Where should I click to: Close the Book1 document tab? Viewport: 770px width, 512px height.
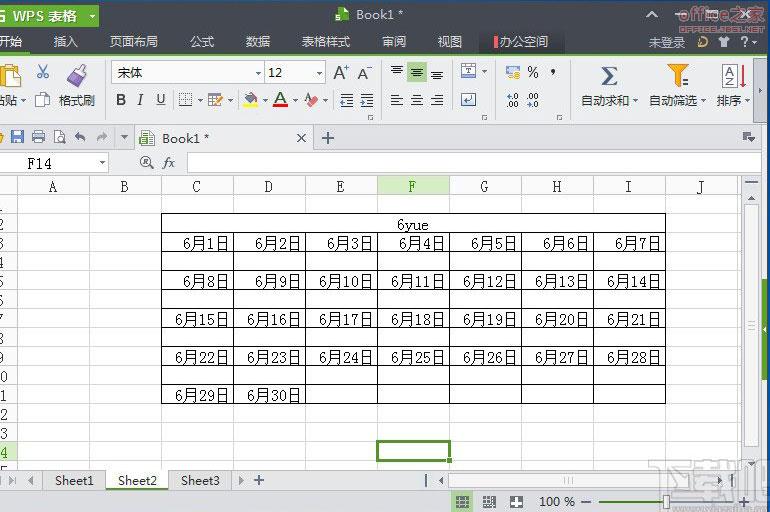click(x=301, y=138)
